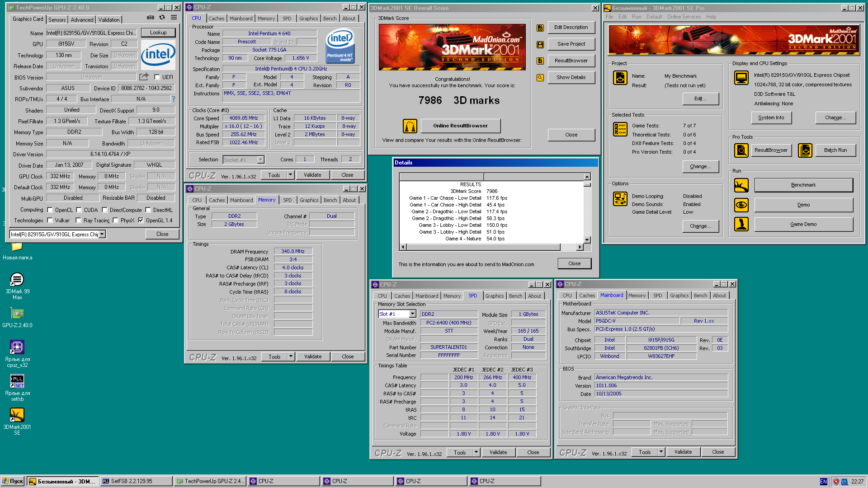
Task: Open Graphics tab in CPU-Z Mainboard window
Action: (x=679, y=296)
